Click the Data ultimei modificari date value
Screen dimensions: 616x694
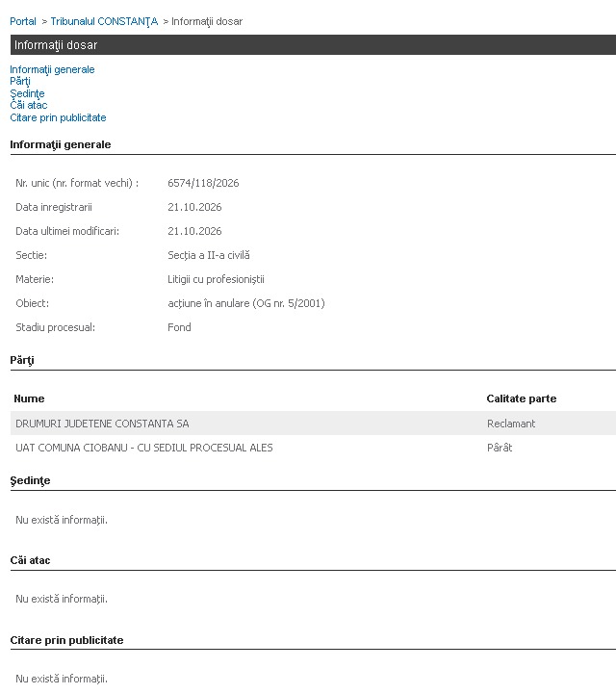tap(194, 231)
